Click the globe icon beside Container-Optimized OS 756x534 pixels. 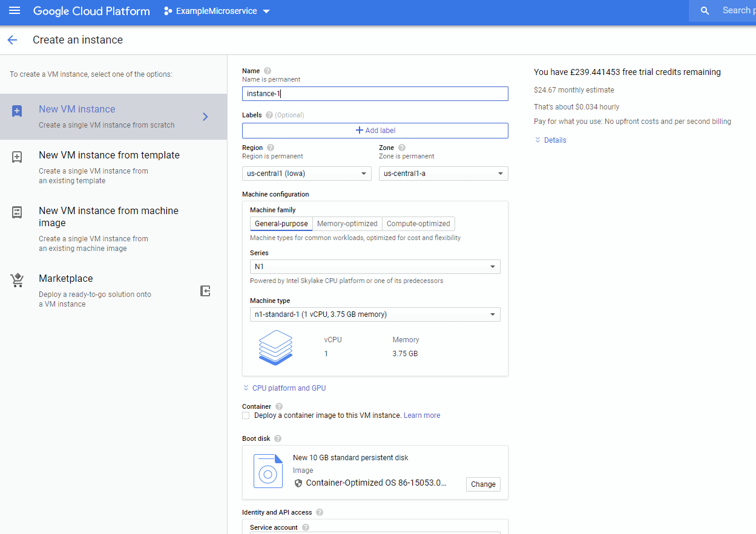[297, 483]
